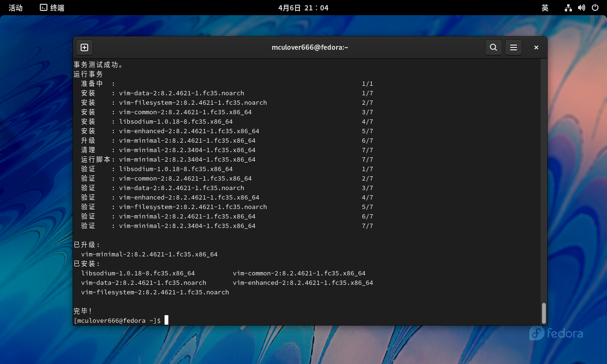Click the 1/1 progress count
607x364 pixels.
click(x=368, y=83)
